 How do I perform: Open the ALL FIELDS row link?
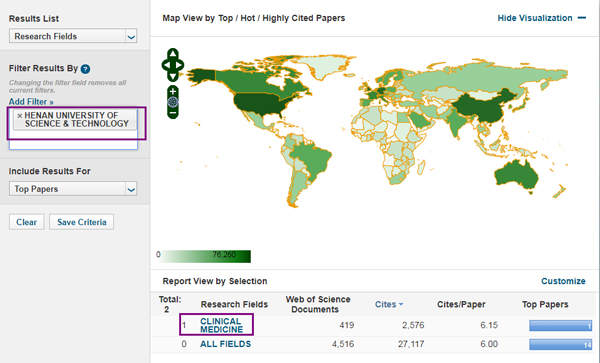pos(225,344)
